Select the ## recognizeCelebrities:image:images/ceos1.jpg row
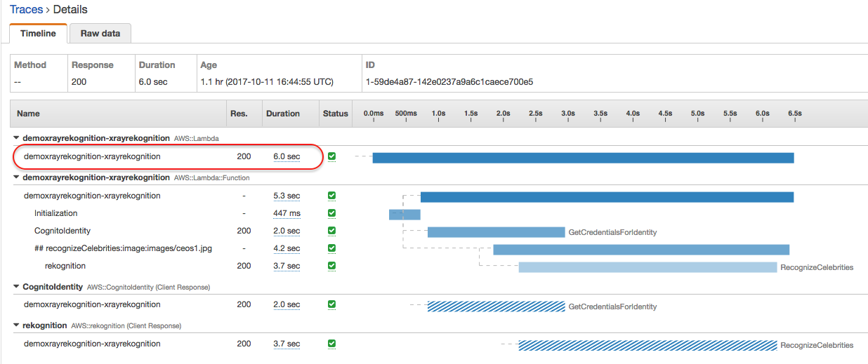868x364 pixels. pos(123,248)
